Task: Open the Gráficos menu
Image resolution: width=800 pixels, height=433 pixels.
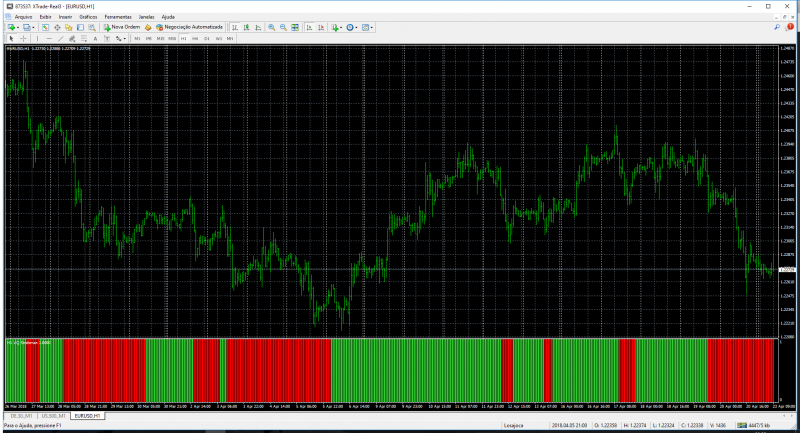Action: click(x=88, y=17)
